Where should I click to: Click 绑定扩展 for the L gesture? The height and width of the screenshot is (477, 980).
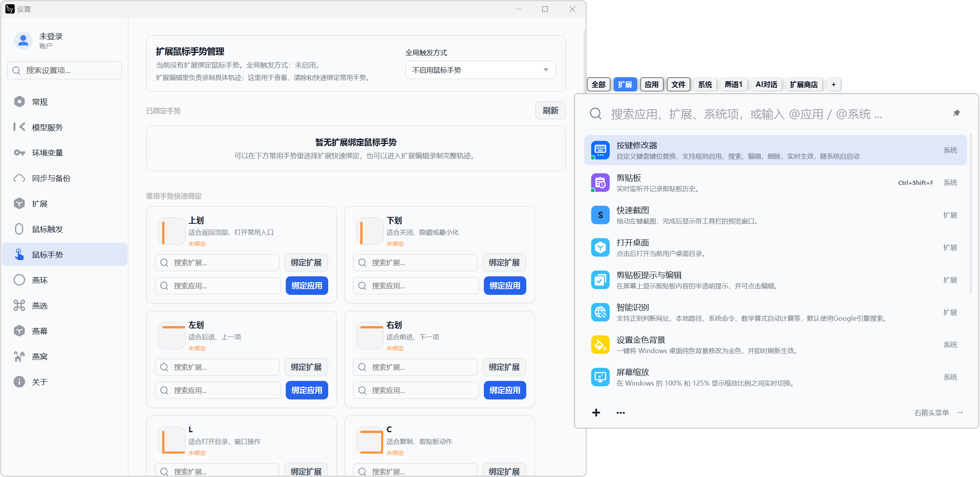pyautogui.click(x=306, y=470)
